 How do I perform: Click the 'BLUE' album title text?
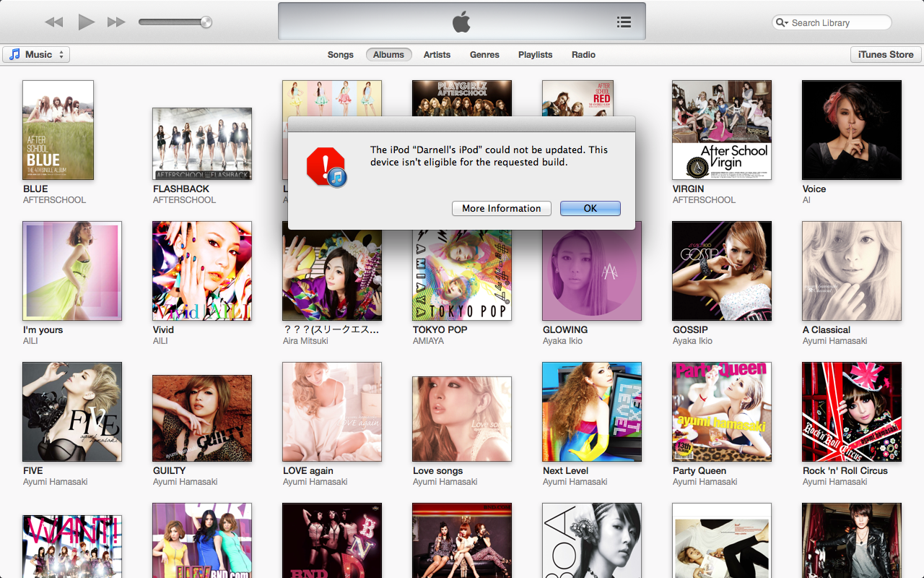(35, 189)
